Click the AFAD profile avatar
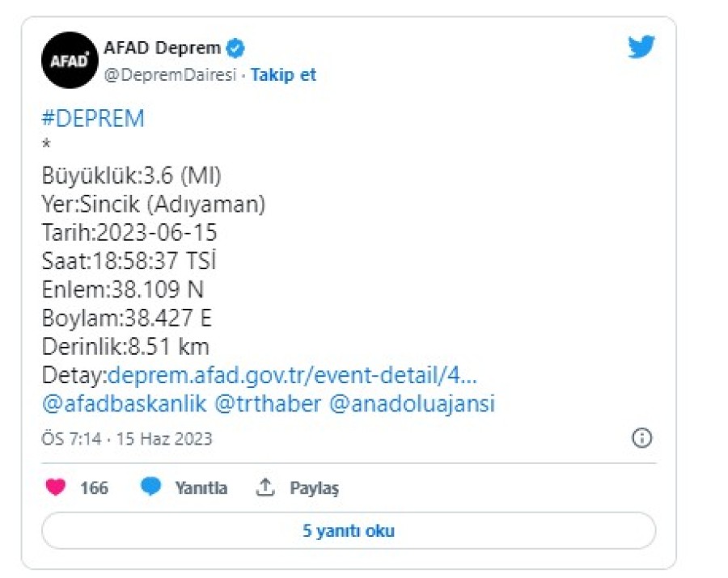Viewport: 728px width, 578px height. coord(70,61)
